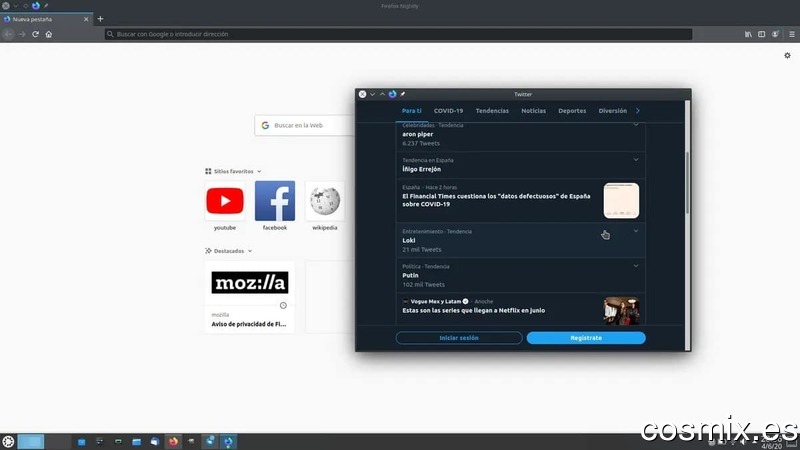800x450 pixels.
Task: Open the Firefox taskbar icon
Action: [x=173, y=442]
